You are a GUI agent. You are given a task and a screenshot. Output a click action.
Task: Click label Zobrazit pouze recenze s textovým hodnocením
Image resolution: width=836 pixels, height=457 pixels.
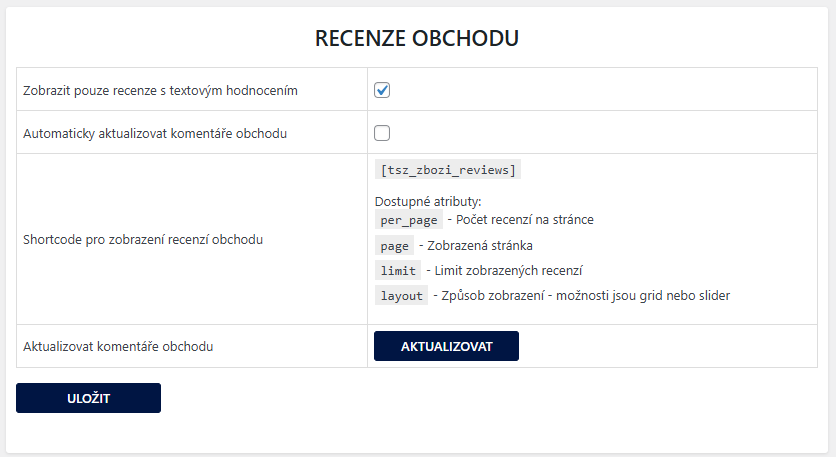click(x=160, y=91)
